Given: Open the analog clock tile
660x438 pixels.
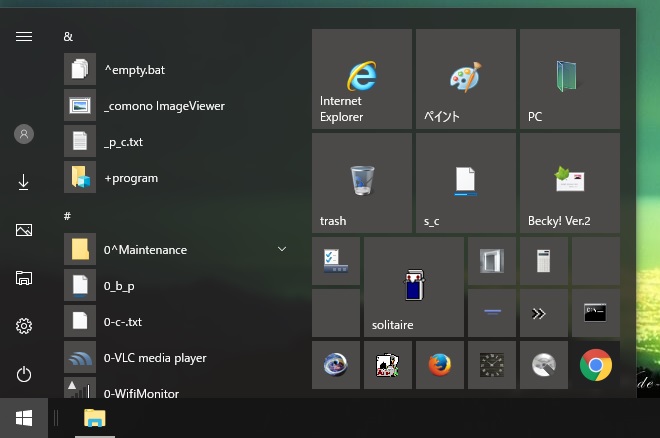Looking at the screenshot, I should [492, 365].
